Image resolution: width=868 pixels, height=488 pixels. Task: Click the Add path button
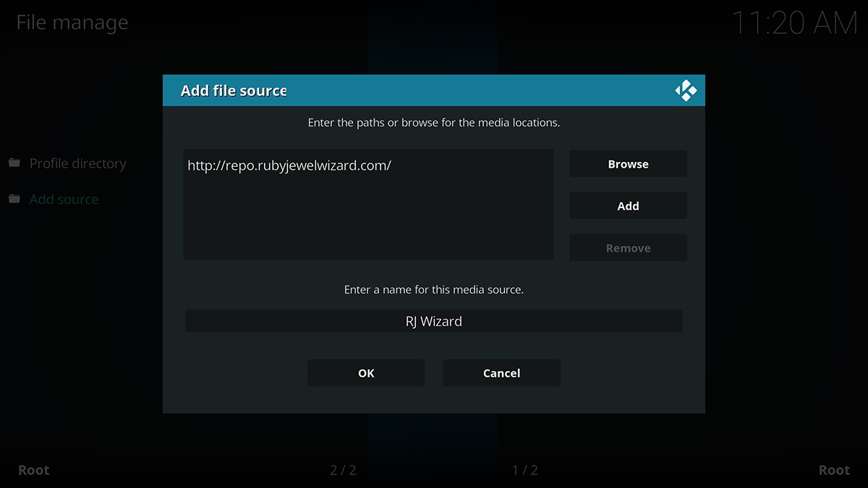(628, 206)
